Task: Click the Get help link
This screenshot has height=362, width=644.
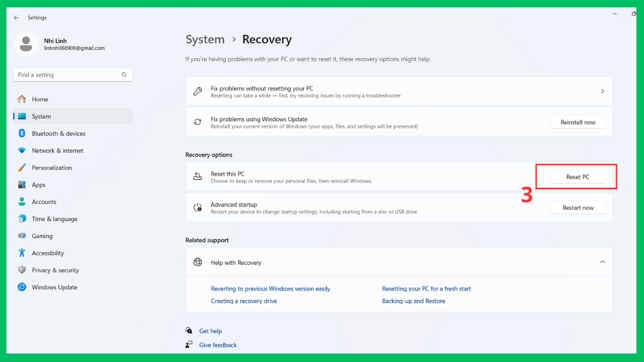Action: pyautogui.click(x=210, y=331)
